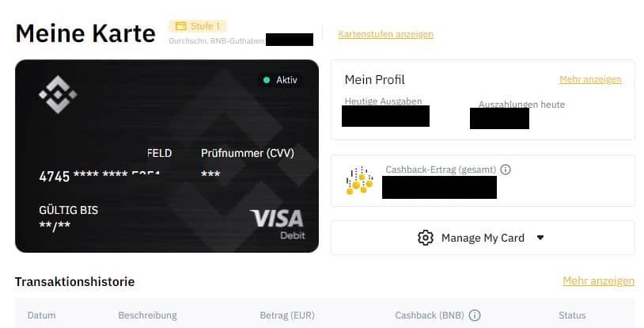Click the Status column header

pos(572,315)
